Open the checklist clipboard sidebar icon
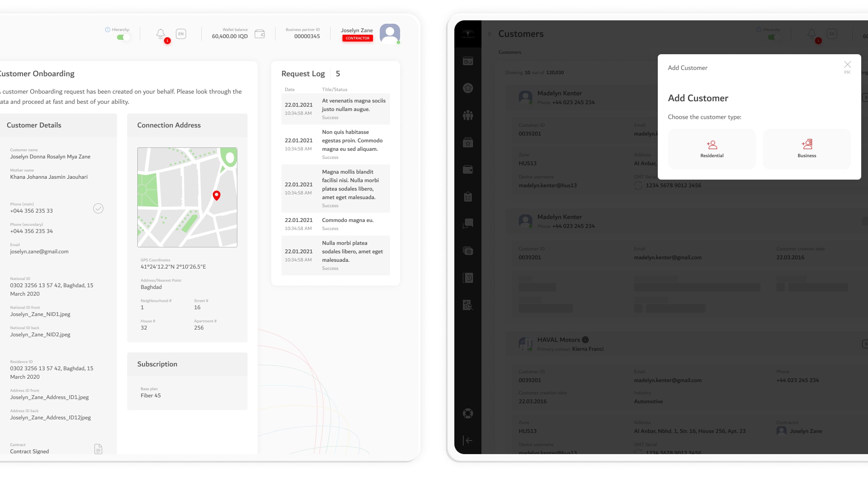Viewport: 868px width, 488px height. (468, 197)
